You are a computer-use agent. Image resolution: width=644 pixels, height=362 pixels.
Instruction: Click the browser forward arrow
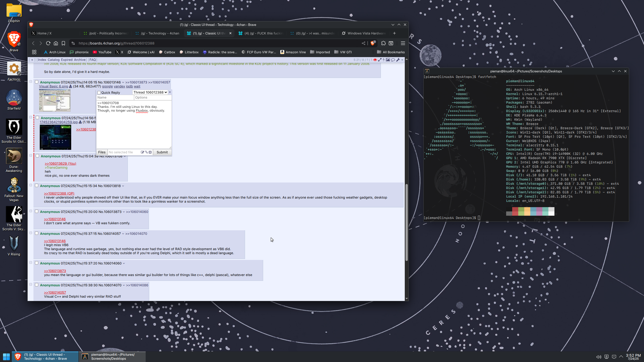(x=41, y=43)
